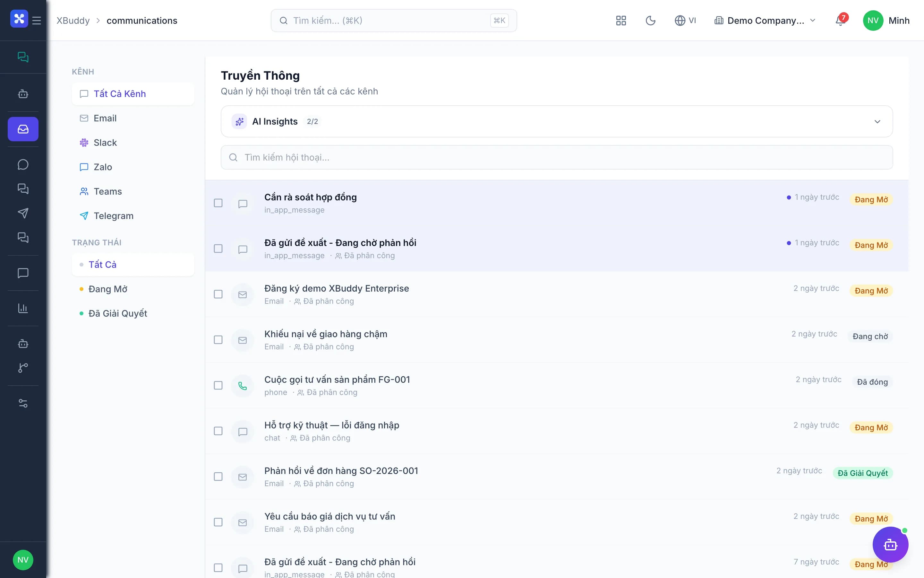Select Tất Cả Kênh channel filter
The image size is (924, 578).
click(133, 94)
